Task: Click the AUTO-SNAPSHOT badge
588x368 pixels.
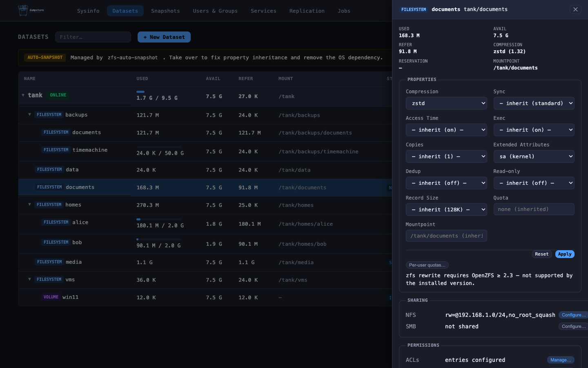Action: (45, 58)
